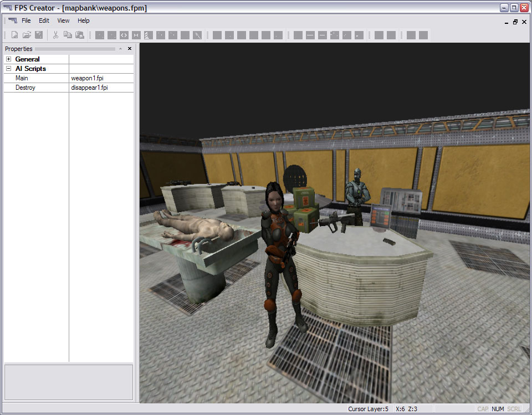Screen dimensions: 532x415
Task: Click the New map toolbar icon
Action: [x=15, y=35]
